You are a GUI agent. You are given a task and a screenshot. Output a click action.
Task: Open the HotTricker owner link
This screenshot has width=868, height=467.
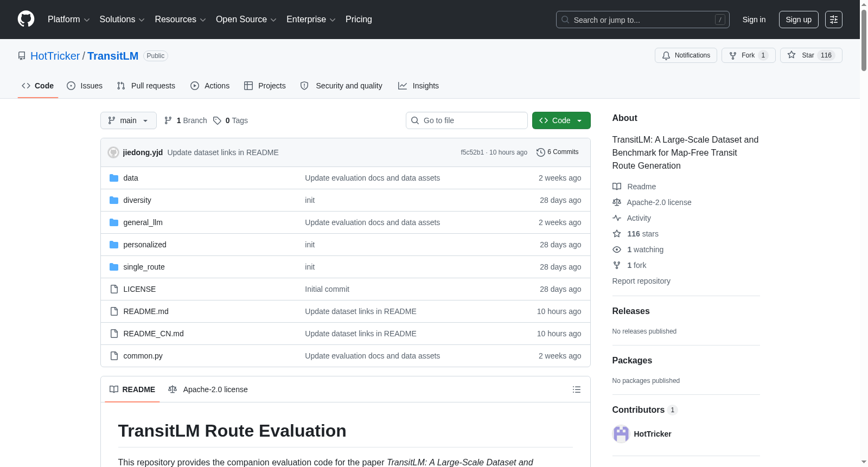(x=55, y=56)
